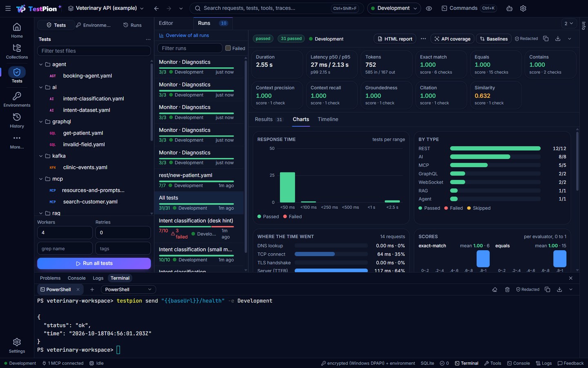Click the Filter test files input
The height and width of the screenshot is (368, 588).
point(94,51)
